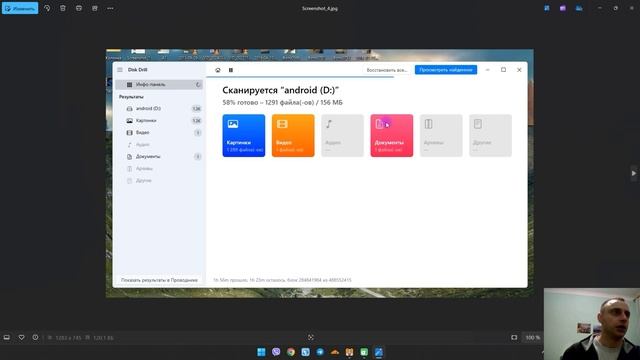The width and height of the screenshot is (640, 360).
Task: Click the 'Сканируется "android (D:)"' heading
Action: pos(281,90)
